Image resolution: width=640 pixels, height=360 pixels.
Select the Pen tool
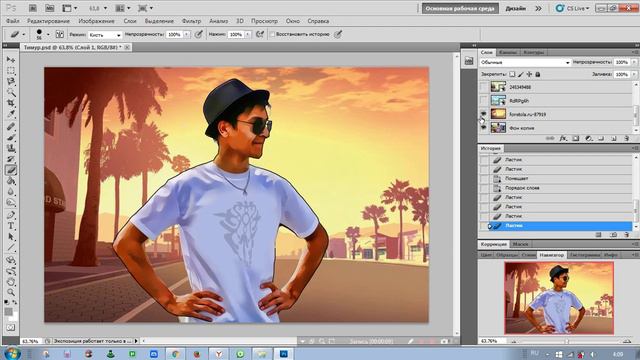click(x=11, y=215)
